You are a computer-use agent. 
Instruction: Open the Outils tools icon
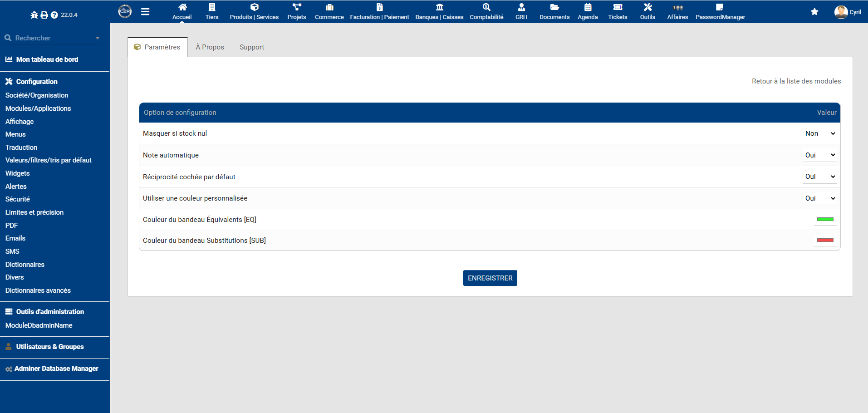[647, 7]
